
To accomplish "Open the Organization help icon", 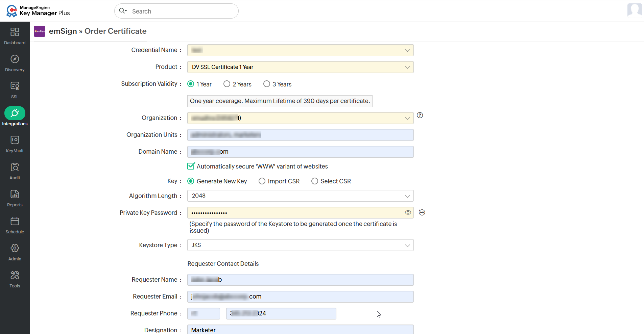I will [x=420, y=115].
